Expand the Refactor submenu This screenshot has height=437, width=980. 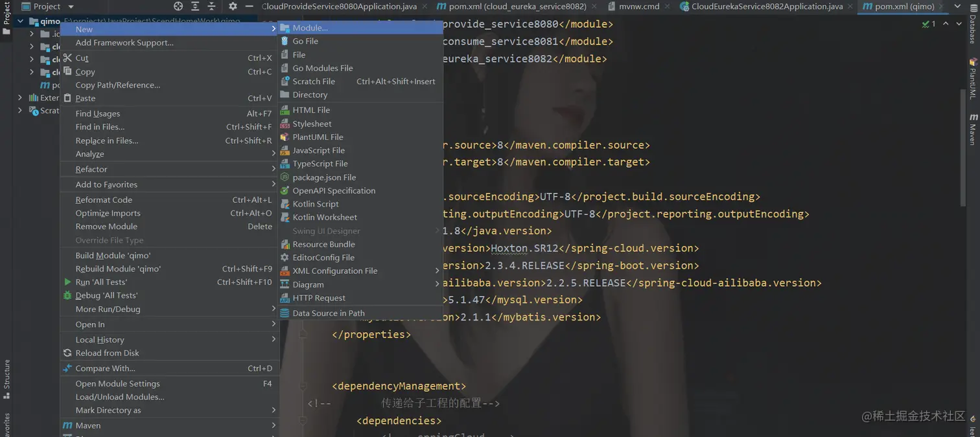pos(170,169)
